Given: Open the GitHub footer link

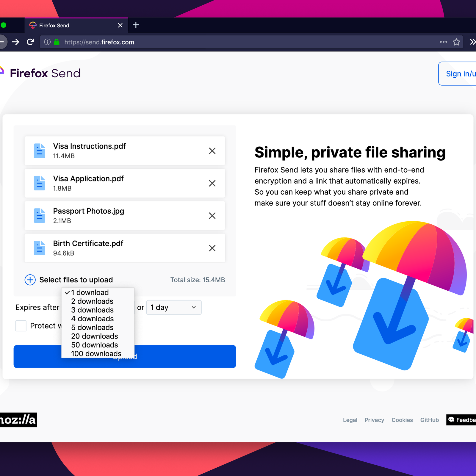Looking at the screenshot, I should 429,420.
